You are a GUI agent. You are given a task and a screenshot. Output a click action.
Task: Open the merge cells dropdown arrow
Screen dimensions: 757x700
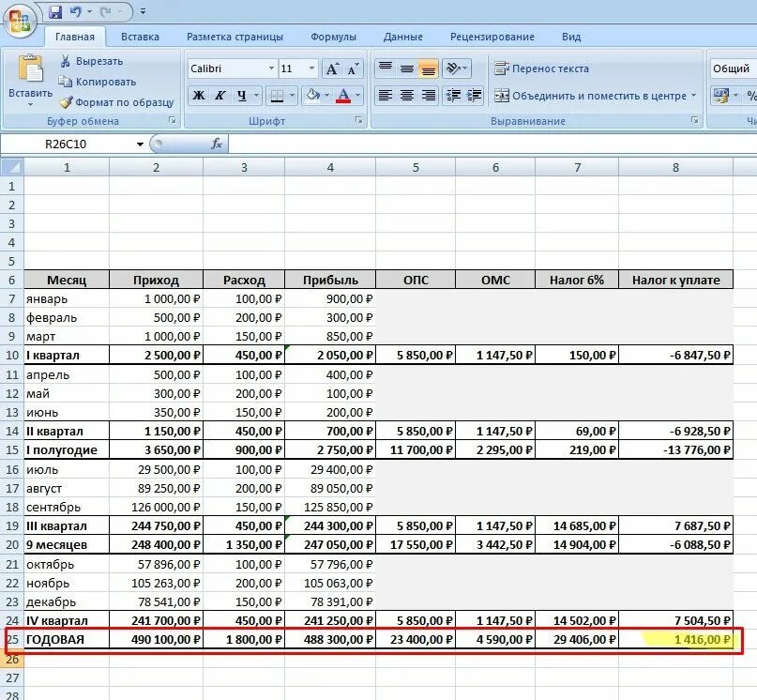(694, 96)
